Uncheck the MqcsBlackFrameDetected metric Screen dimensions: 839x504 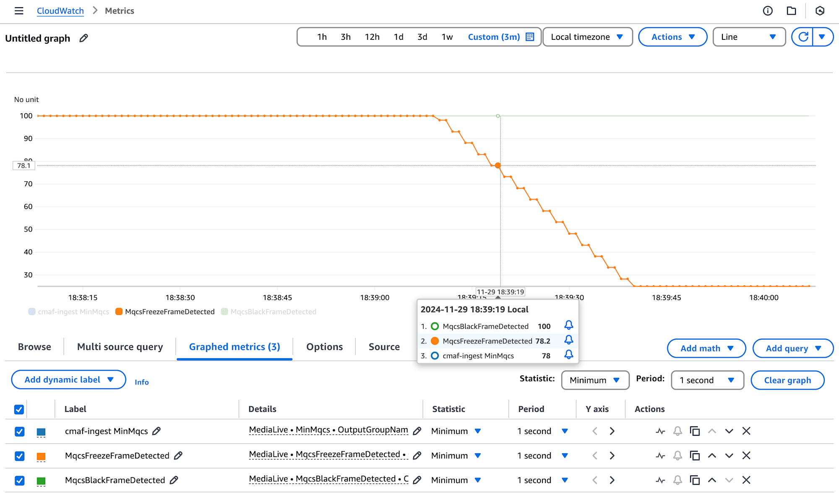19,481
